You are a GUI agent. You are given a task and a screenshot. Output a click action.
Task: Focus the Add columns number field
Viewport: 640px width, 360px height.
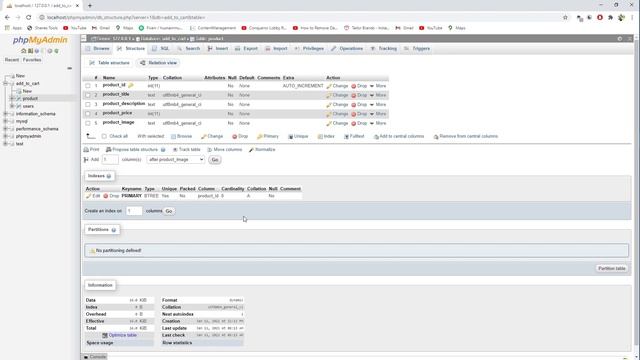click(110, 160)
